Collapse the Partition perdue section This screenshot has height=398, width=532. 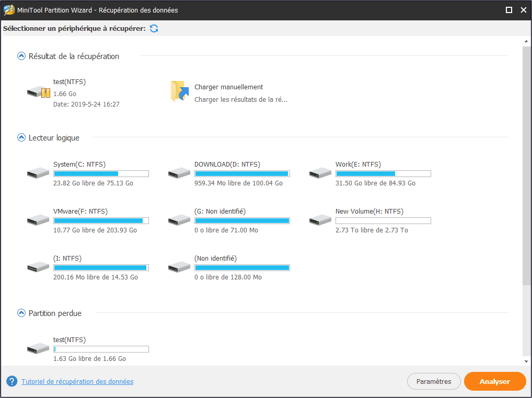tap(21, 313)
